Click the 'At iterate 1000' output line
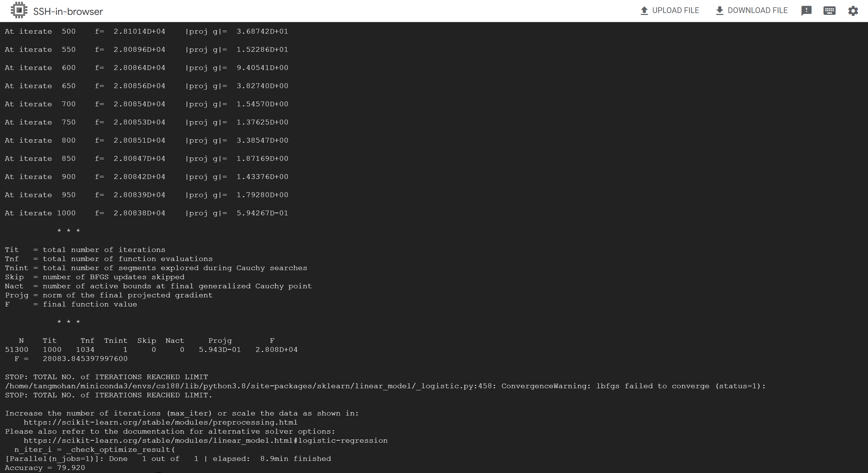This screenshot has height=473, width=868. 147,213
